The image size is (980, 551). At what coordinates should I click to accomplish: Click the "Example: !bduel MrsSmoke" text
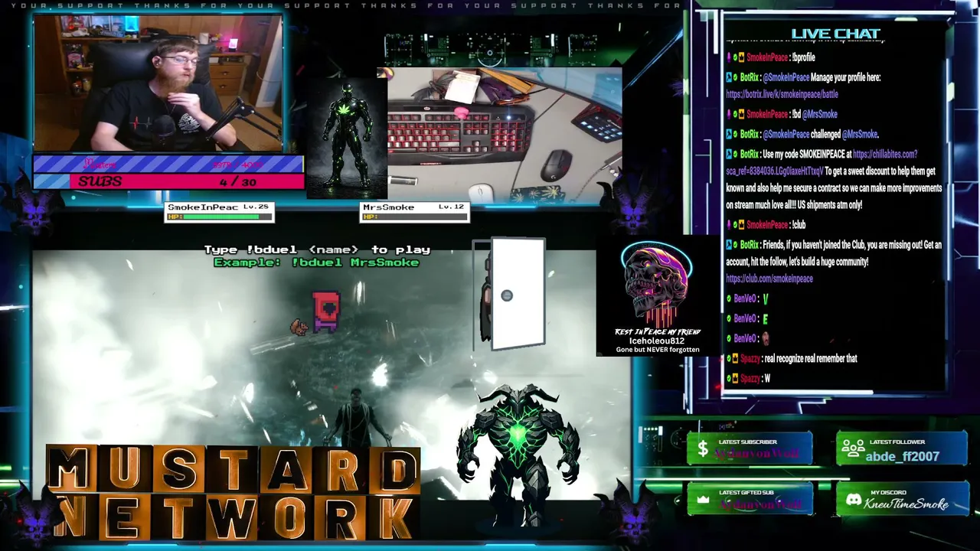point(316,262)
